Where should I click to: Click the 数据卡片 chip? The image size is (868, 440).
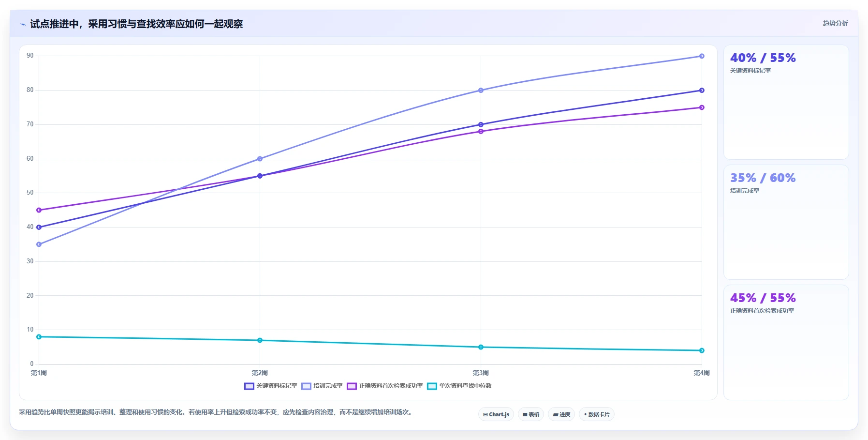pos(597,414)
